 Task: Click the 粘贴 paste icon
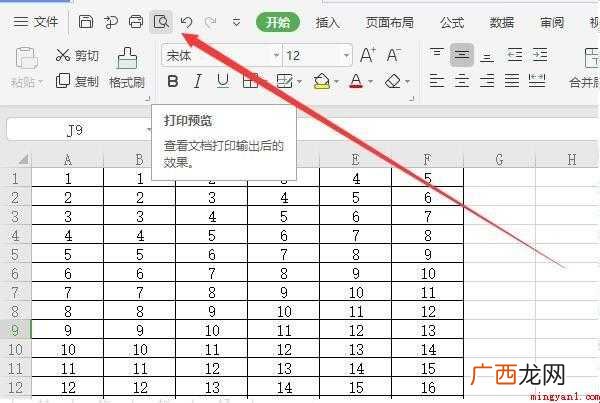pos(26,59)
